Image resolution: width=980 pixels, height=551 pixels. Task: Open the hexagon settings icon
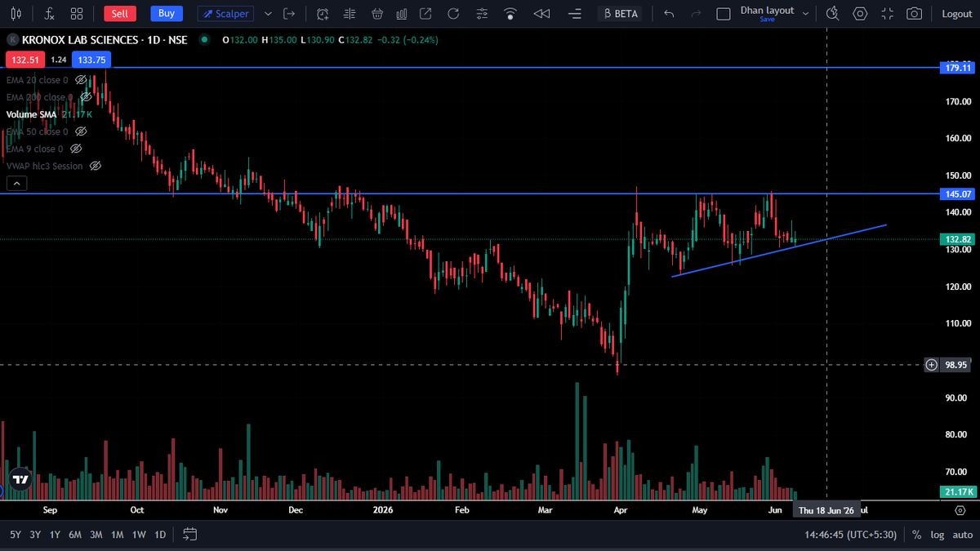click(x=860, y=14)
